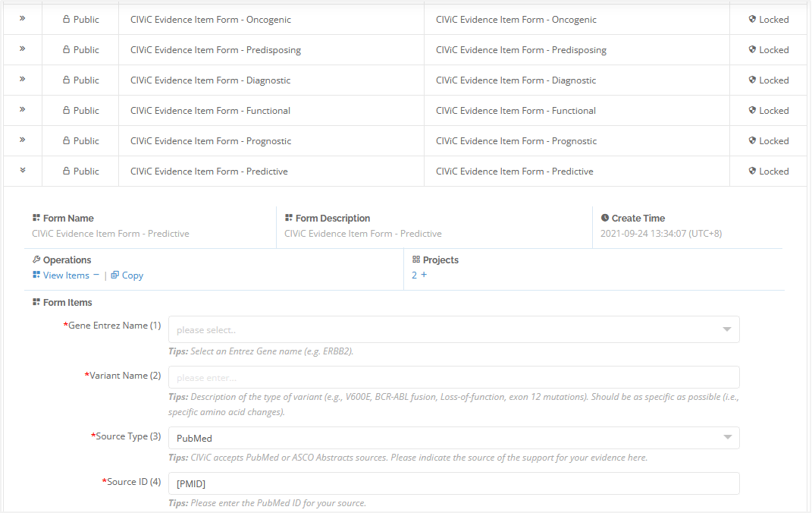Click the Variant Name input field
This screenshot has width=812, height=513.
(453, 377)
